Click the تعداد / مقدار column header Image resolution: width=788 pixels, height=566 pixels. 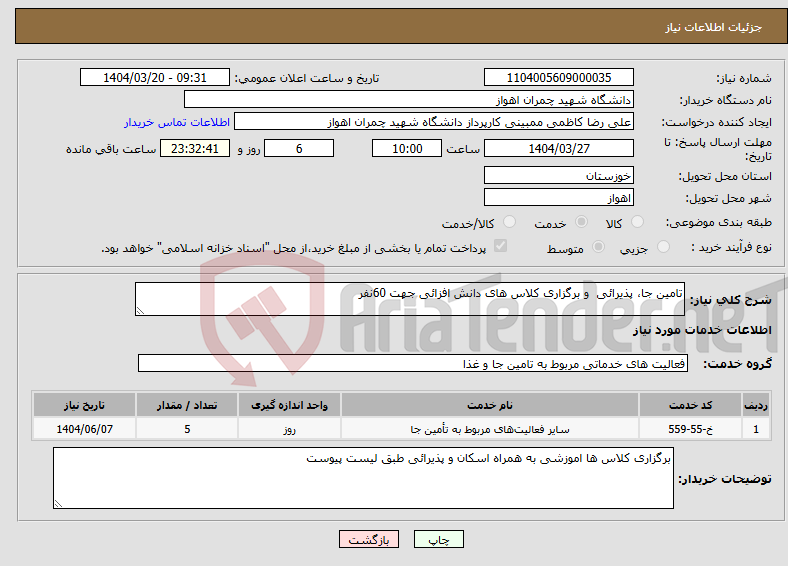[187, 405]
